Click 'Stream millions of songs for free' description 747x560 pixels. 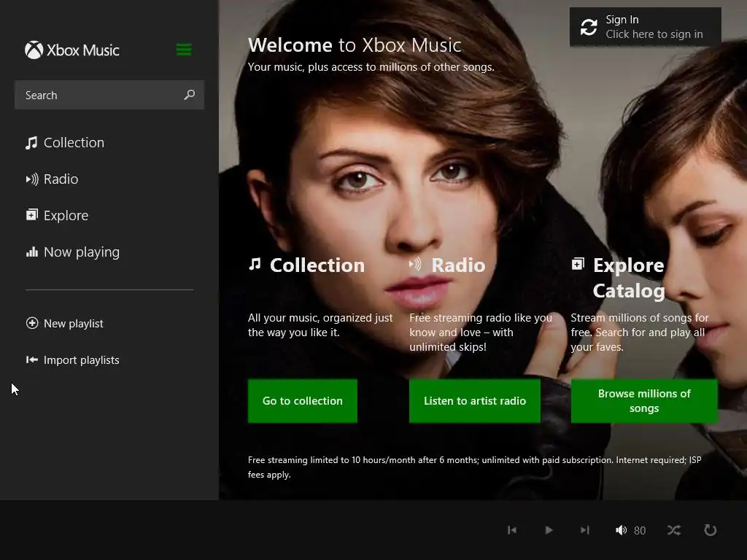click(x=640, y=332)
